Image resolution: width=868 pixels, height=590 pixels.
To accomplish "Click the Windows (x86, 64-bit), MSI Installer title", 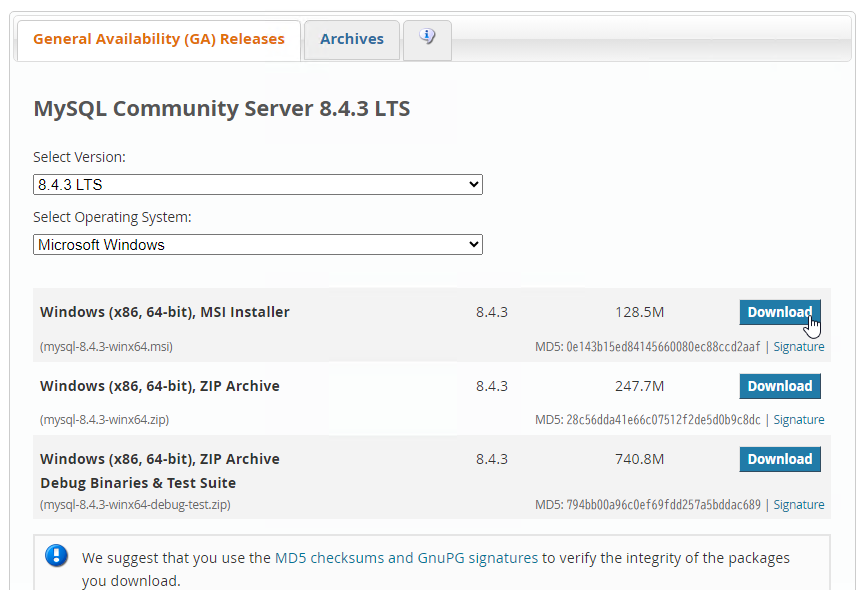I will click(x=165, y=312).
